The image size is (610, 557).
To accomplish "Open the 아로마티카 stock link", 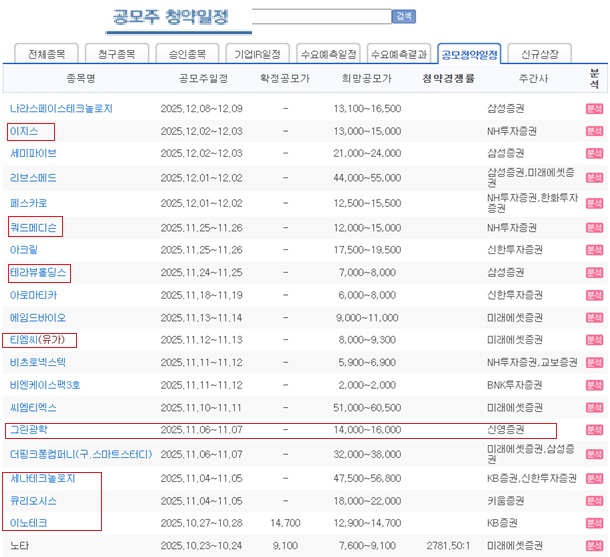I will [33, 295].
